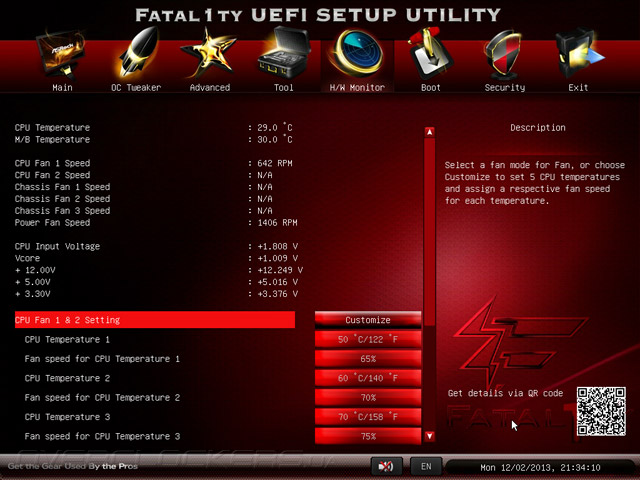The height and width of the screenshot is (480, 640).
Task: Click the +5.016 V reading
Action: (x=278, y=282)
